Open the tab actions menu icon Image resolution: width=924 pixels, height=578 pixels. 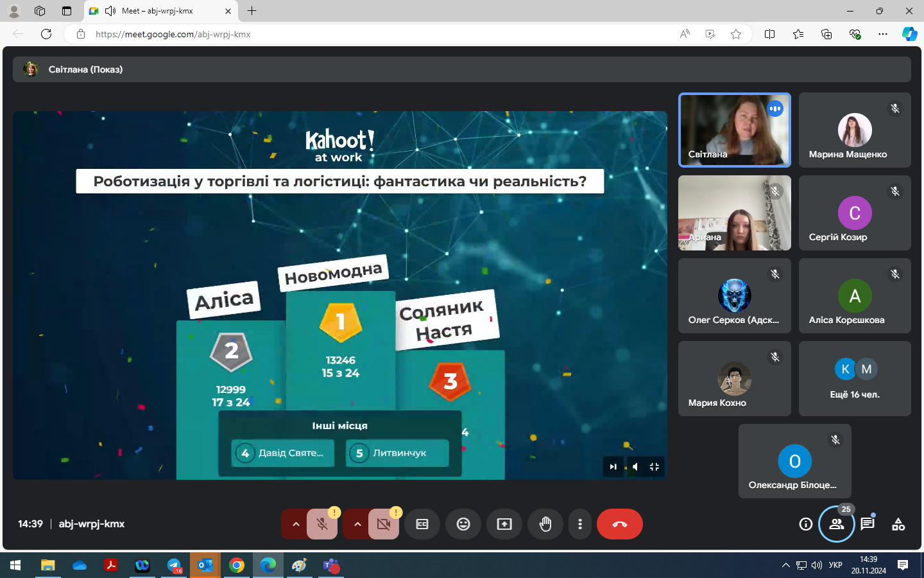coord(67,11)
